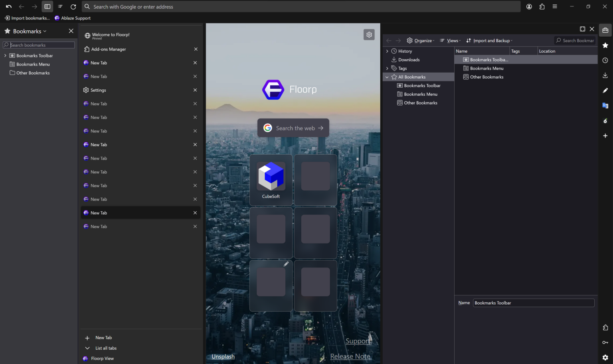
Task: Add a new web panel with the plus icon
Action: [605, 136]
